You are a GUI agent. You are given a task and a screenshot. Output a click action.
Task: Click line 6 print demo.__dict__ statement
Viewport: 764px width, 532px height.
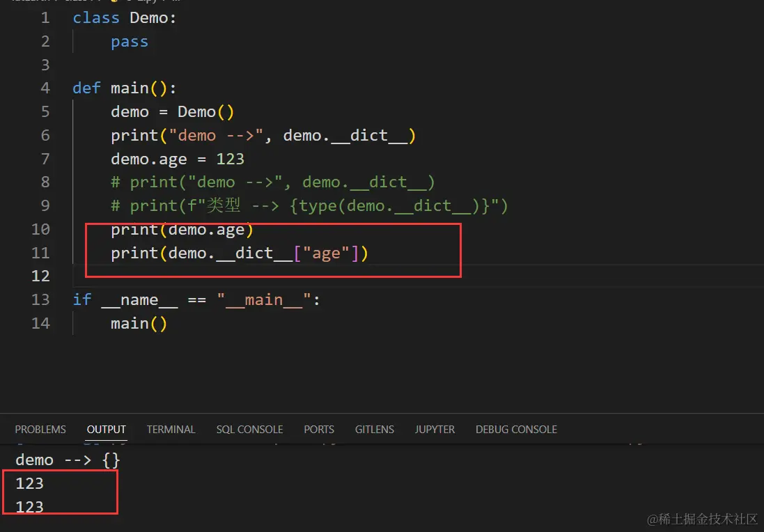click(x=263, y=135)
